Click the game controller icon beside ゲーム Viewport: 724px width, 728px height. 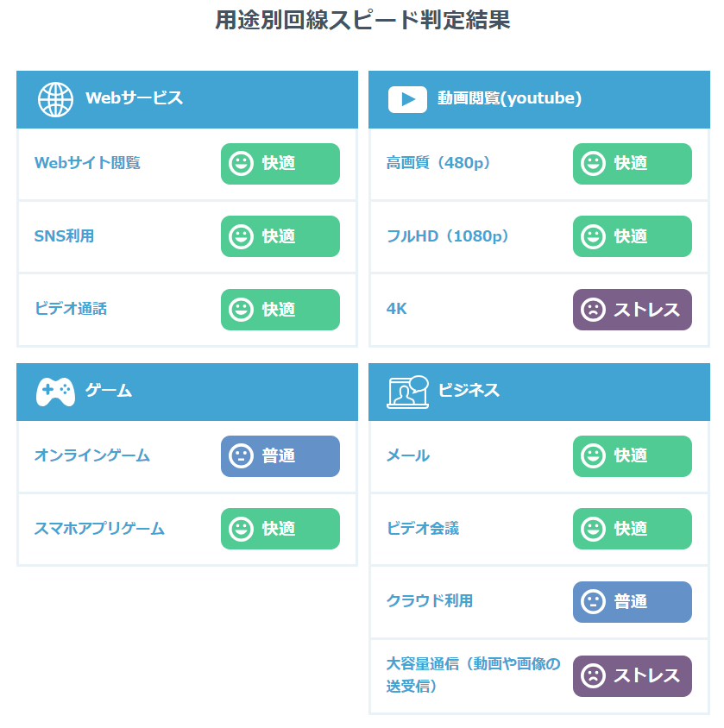(x=55, y=392)
